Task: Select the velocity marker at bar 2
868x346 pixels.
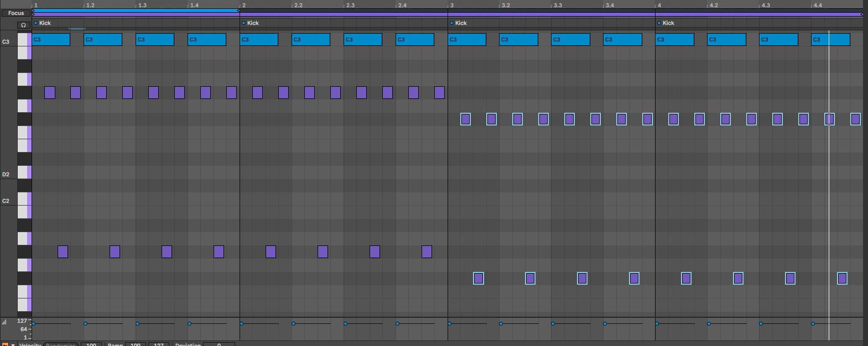Action: coord(241,323)
